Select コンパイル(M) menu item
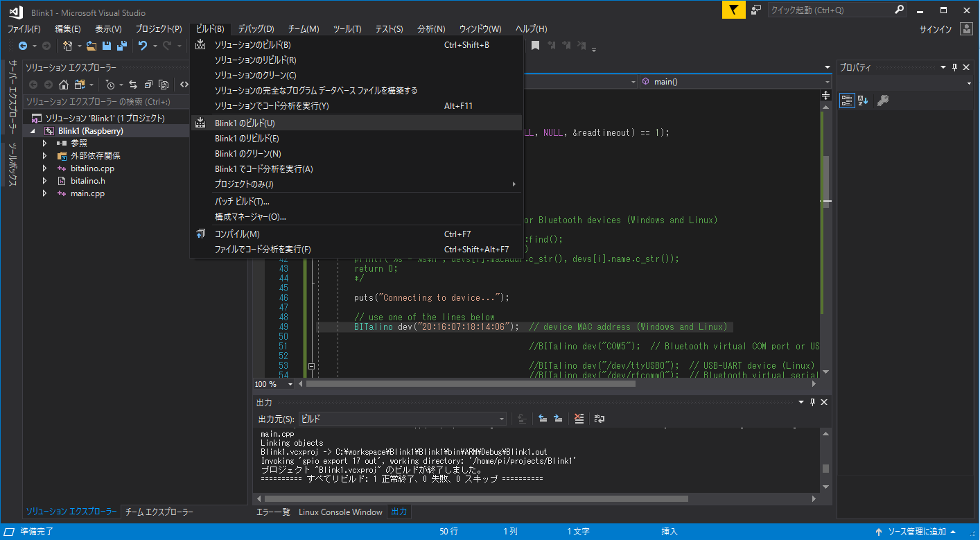The image size is (980, 540). pos(356,234)
